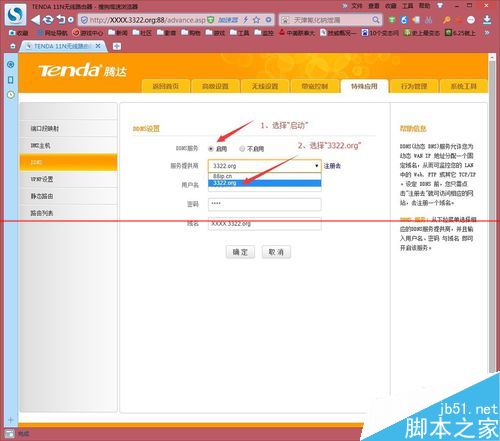
Task: Click the top icon in left browser sidebar
Action: pyautogui.click(x=11, y=64)
